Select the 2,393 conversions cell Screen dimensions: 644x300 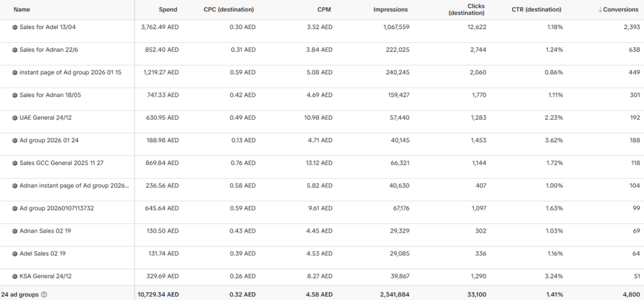click(x=632, y=27)
